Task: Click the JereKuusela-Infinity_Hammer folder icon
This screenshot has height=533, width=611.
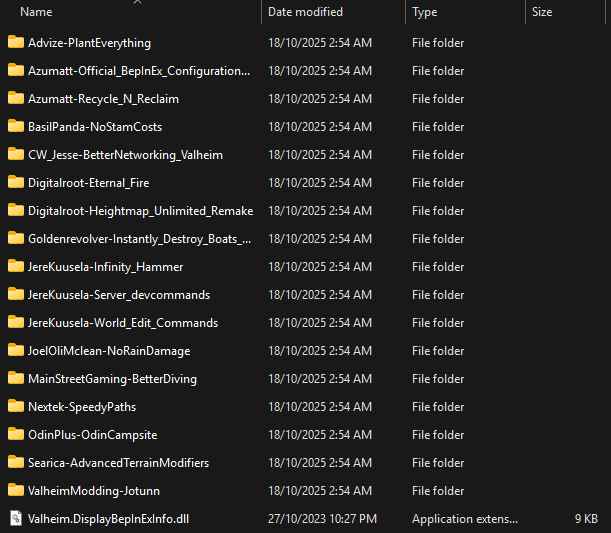Action: pyautogui.click(x=16, y=266)
